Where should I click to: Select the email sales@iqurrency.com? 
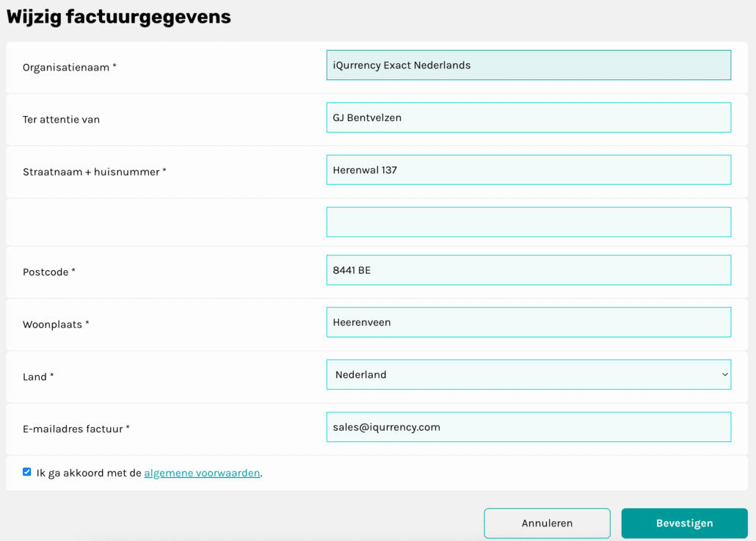click(528, 426)
